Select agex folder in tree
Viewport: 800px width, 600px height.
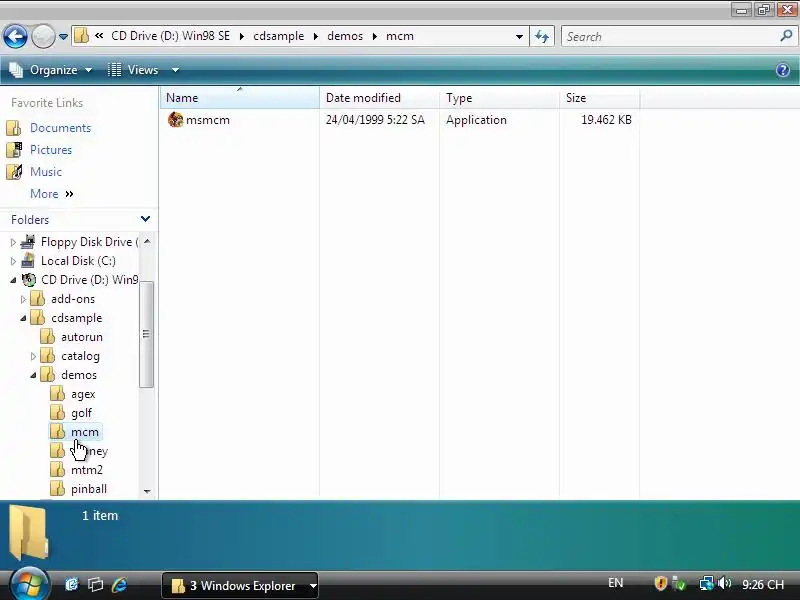point(83,394)
